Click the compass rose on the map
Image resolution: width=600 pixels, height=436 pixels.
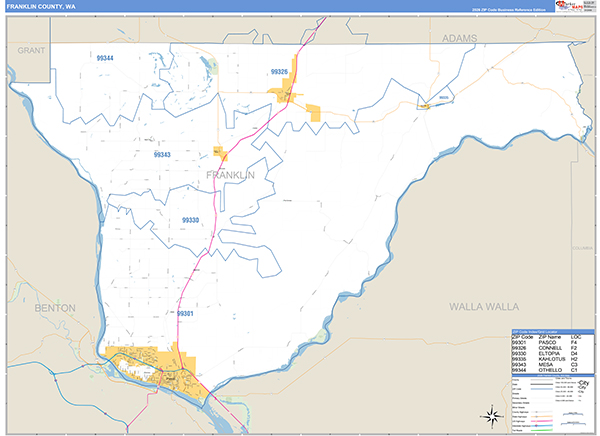492,415
